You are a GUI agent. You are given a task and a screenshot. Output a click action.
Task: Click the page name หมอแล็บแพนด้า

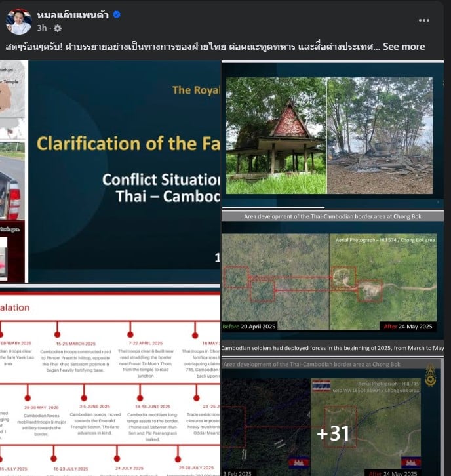[x=73, y=14]
